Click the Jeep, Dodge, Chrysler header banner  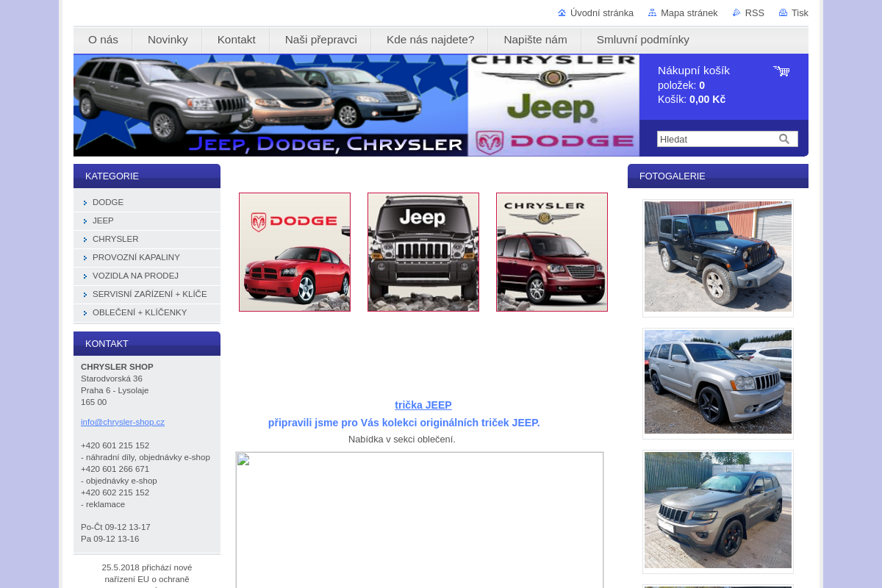[x=270, y=105]
